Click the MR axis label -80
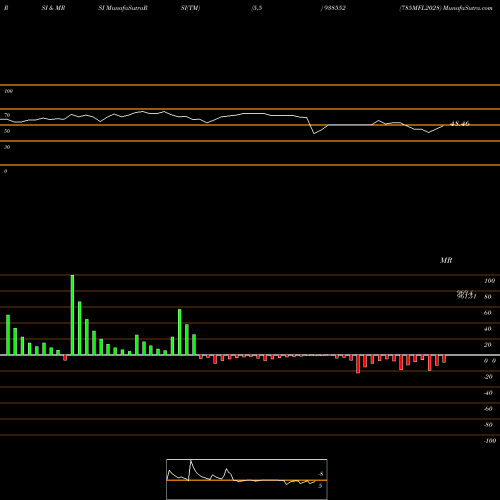Screen dimensions: 500x500 [x=488, y=425]
